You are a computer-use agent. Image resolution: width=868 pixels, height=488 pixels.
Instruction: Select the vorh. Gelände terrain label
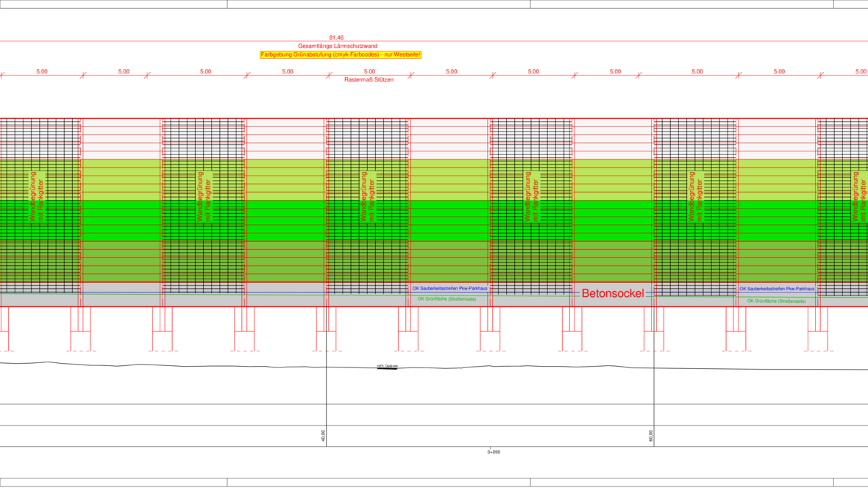tap(387, 366)
